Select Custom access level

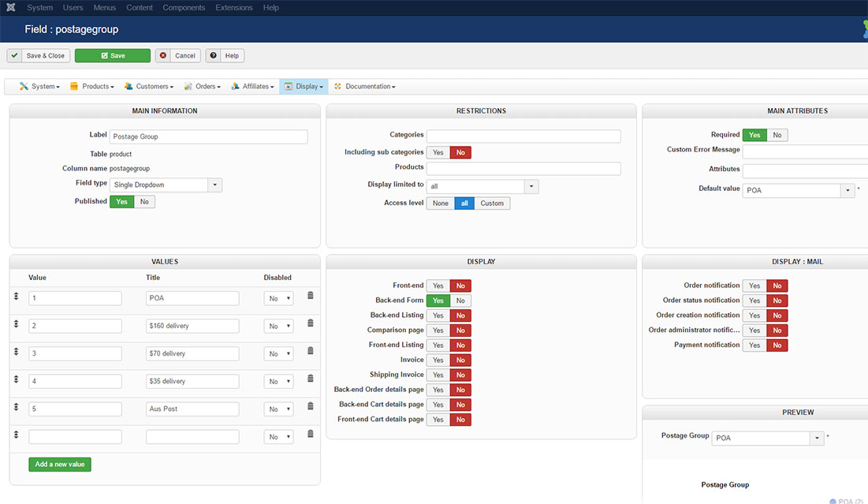click(492, 203)
